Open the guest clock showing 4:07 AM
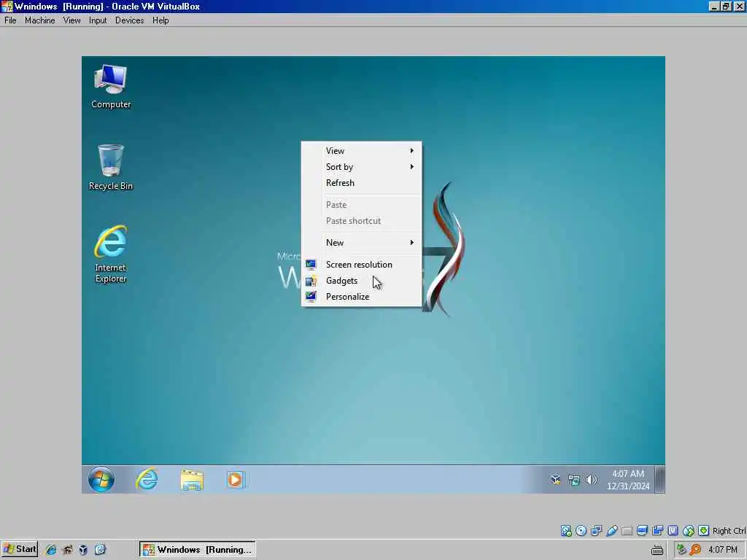Screen dimensions: 747x560 [628, 480]
